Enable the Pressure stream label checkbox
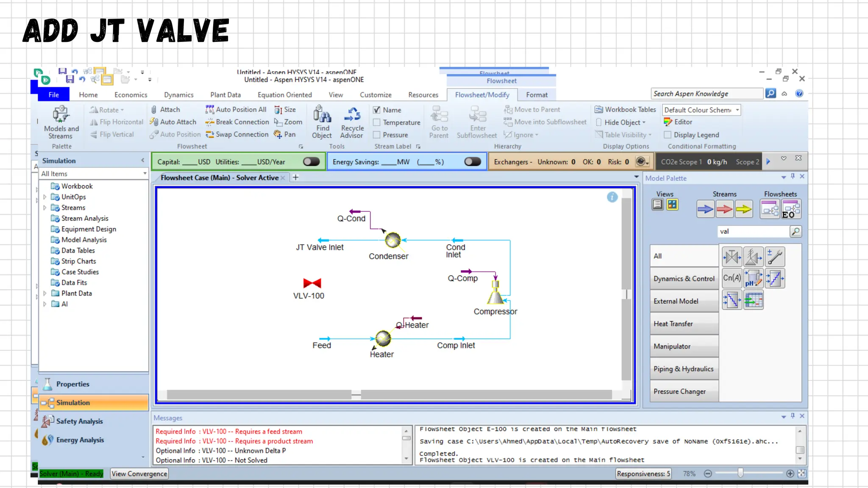This screenshot has height=488, width=868. 376,135
